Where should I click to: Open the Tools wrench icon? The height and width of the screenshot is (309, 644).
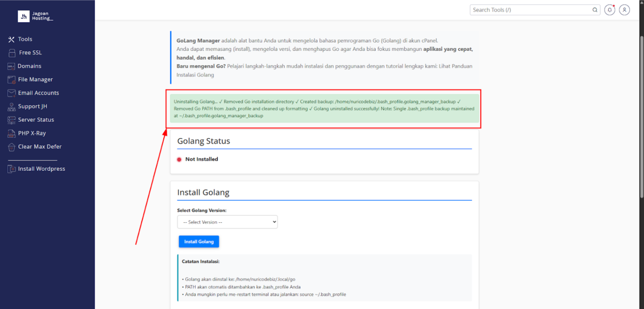click(x=11, y=39)
